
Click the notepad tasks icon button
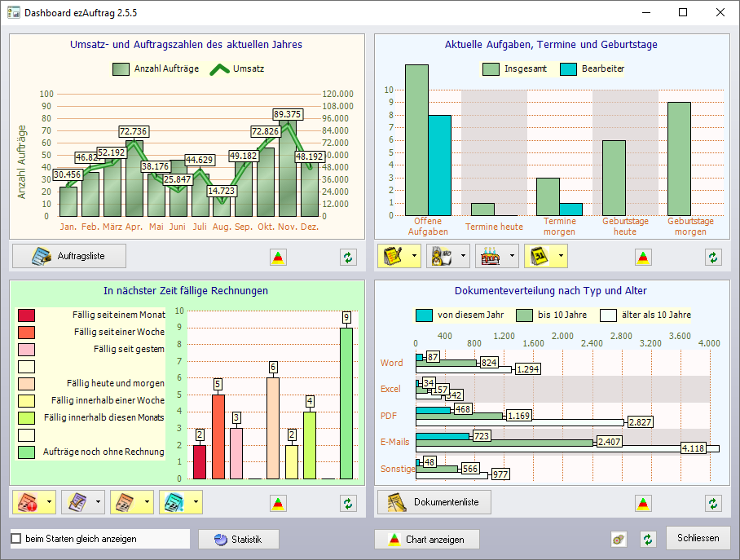tap(393, 256)
